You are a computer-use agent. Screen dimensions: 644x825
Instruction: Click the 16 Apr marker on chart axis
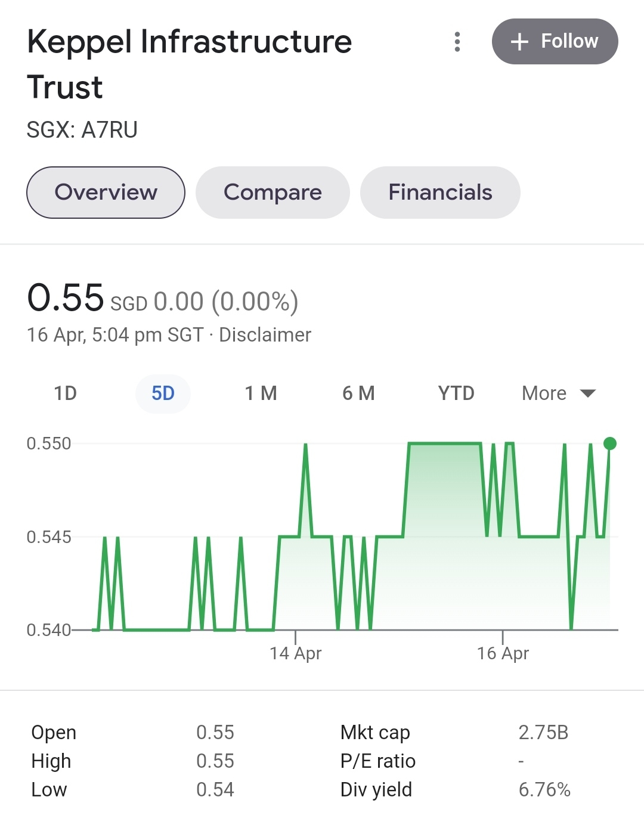[503, 653]
